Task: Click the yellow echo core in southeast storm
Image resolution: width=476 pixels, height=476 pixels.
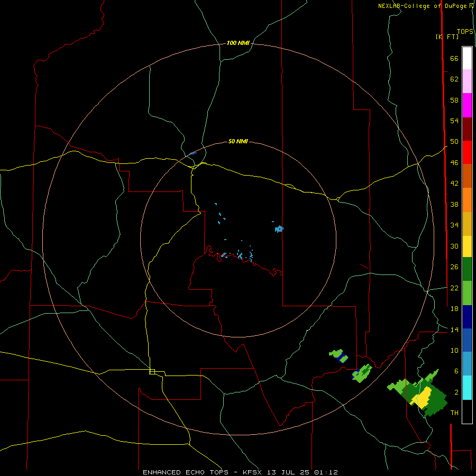Action: pyautogui.click(x=421, y=397)
